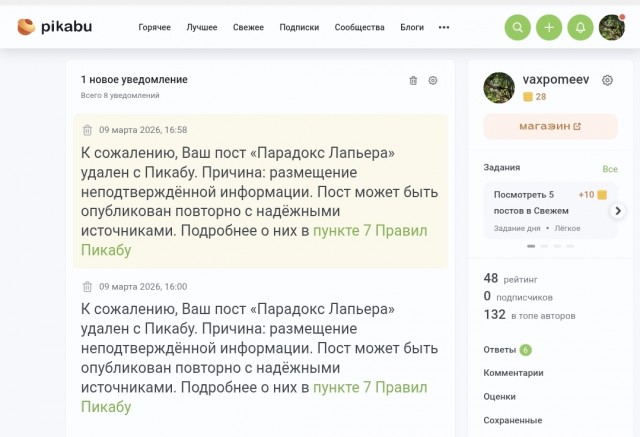640x437 pixels.
Task: Open Ответы in the profile sidebar
Action: (x=500, y=350)
